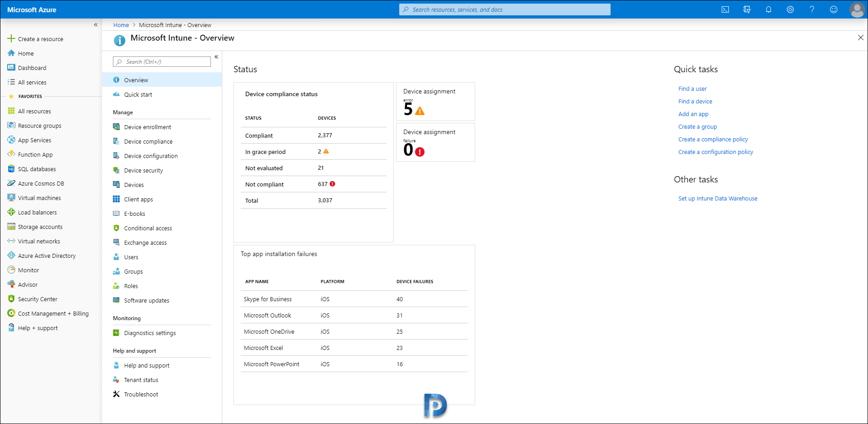The width and height of the screenshot is (868, 424).
Task: Open the Load balancers icon
Action: pos(11,212)
